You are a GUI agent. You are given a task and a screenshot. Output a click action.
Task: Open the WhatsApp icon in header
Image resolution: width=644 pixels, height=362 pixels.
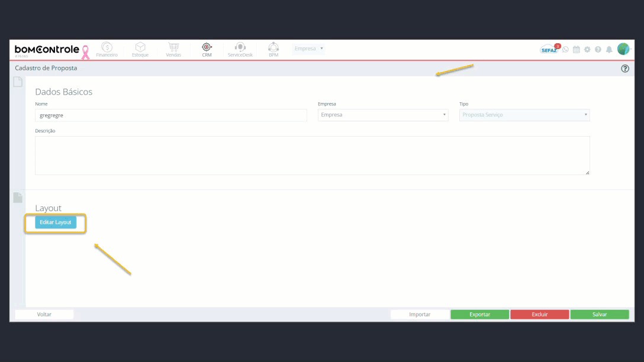[565, 49]
